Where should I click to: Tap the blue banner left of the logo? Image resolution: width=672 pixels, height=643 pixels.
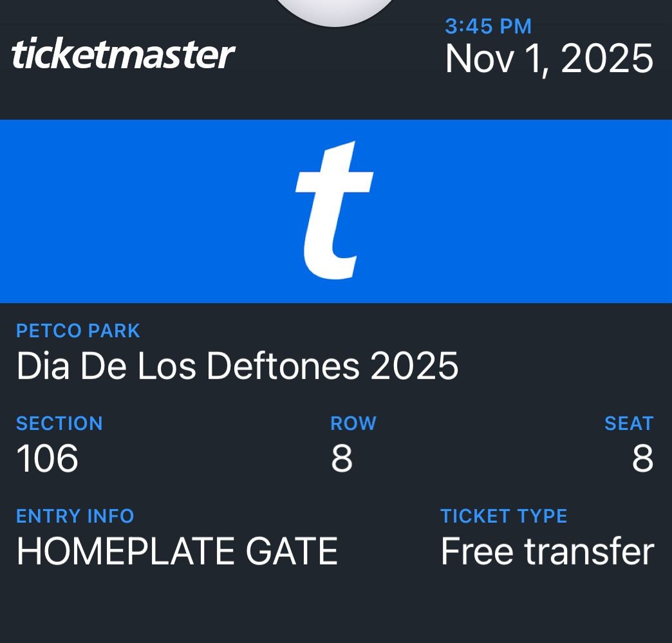(129, 211)
